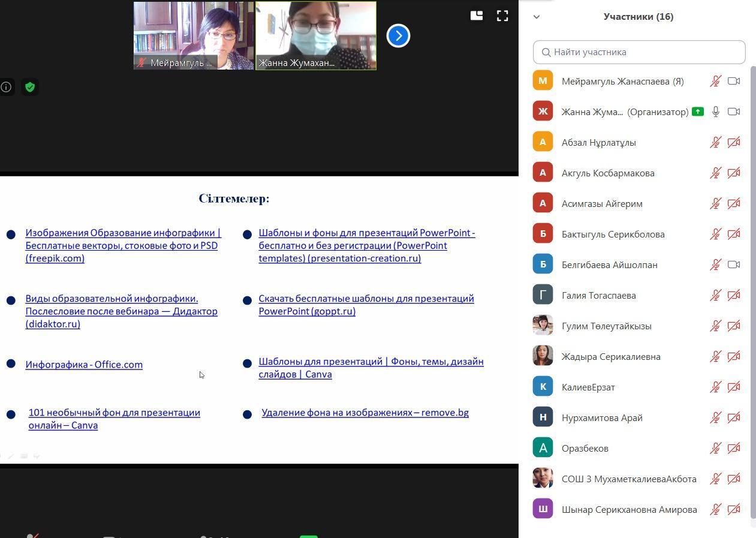This screenshot has height=538, width=756.
Task: Click muted microphone icon for Галия Тогаспаева
Action: 715,295
